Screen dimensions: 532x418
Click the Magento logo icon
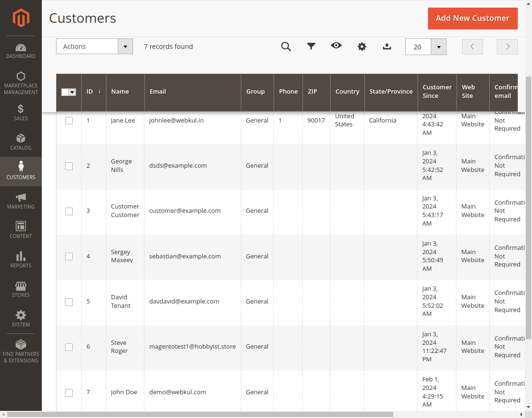pos(21,18)
